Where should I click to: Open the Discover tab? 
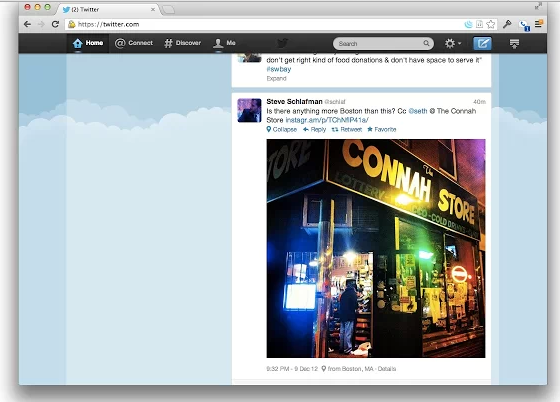(x=182, y=43)
